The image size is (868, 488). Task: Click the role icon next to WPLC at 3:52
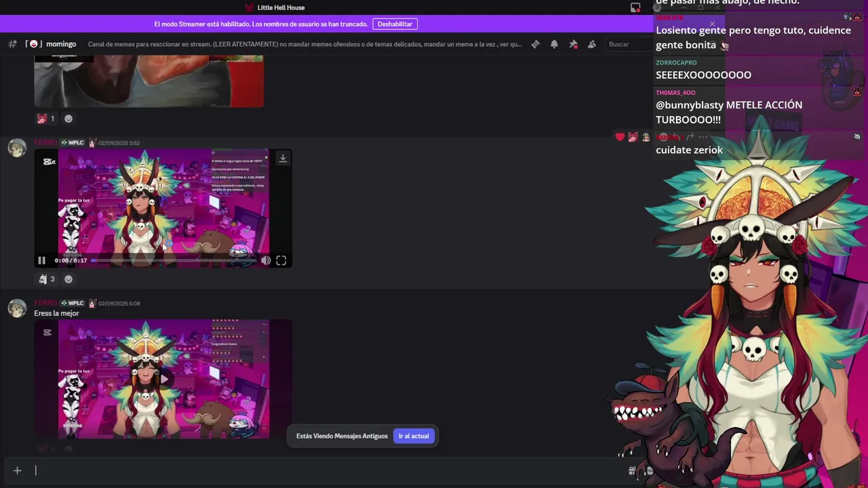[92, 143]
